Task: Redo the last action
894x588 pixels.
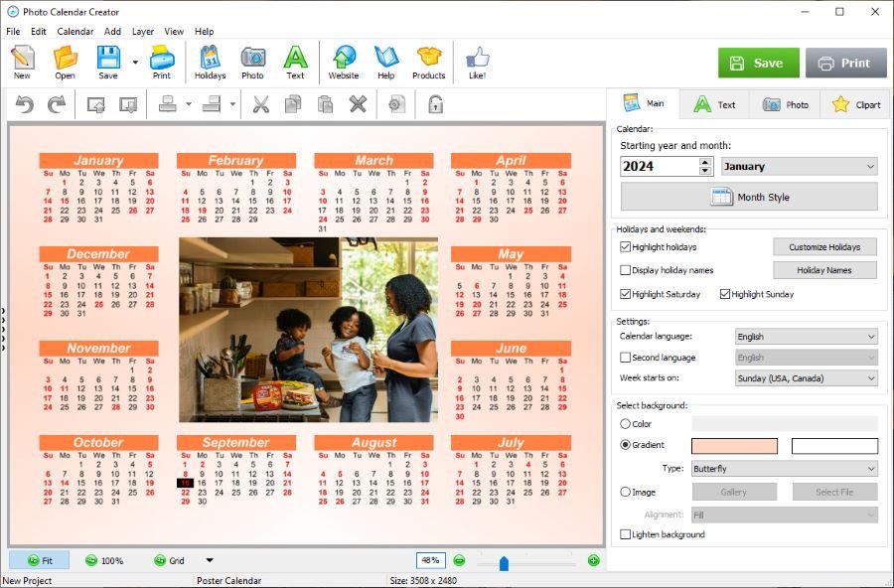Action: pos(57,104)
